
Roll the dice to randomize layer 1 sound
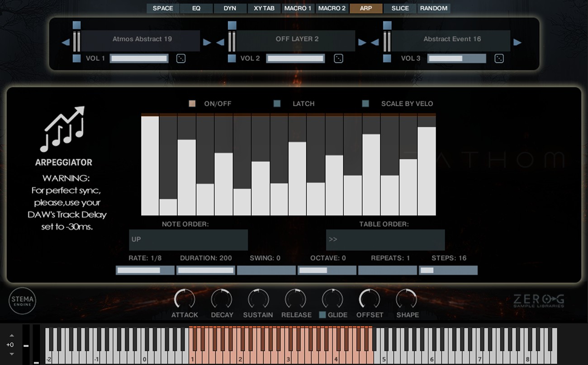point(181,58)
